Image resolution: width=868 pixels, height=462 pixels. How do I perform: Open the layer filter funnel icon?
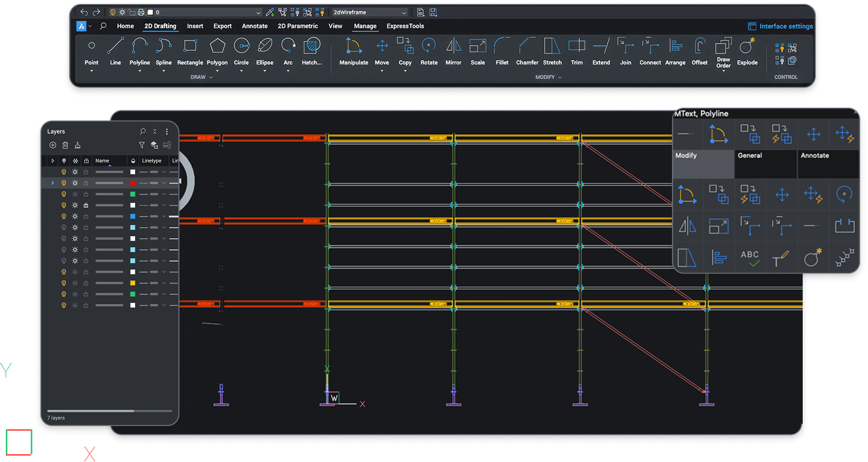point(142,145)
